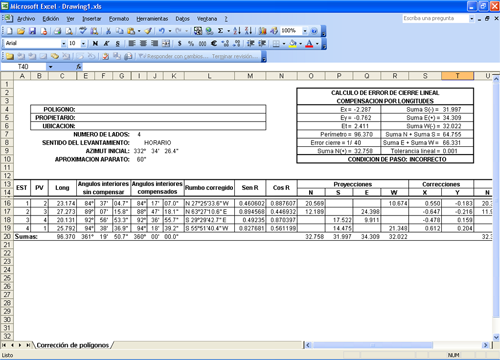The image size is (500, 360).
Task: Open the fill color palette dropdown arrow
Action: pyautogui.click(x=300, y=43)
